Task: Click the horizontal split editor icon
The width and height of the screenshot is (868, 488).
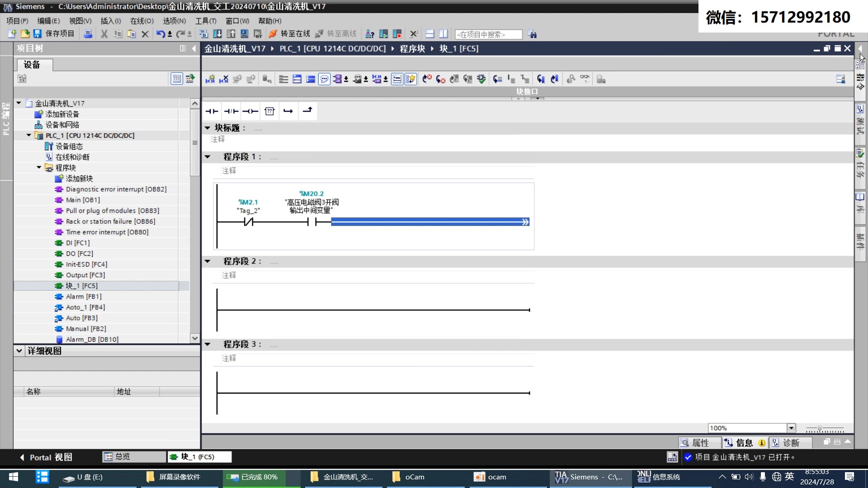Action: coord(430,34)
